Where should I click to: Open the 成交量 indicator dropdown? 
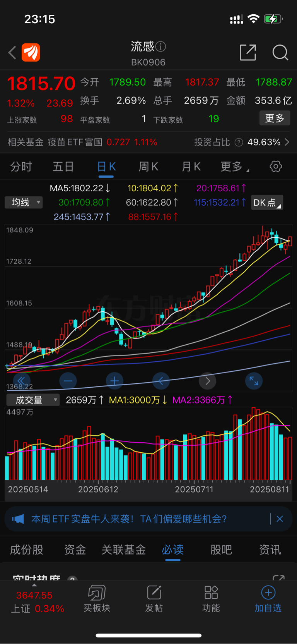pyautogui.click(x=33, y=400)
